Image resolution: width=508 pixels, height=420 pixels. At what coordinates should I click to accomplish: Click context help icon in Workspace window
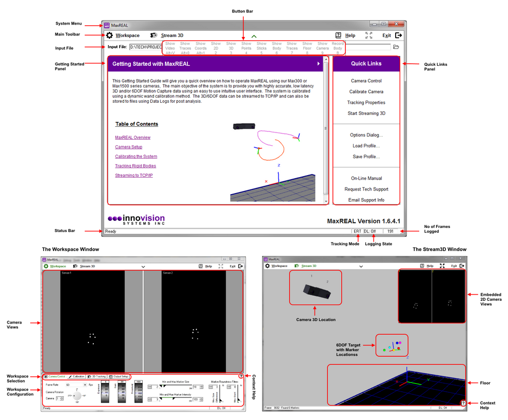[x=241, y=376]
